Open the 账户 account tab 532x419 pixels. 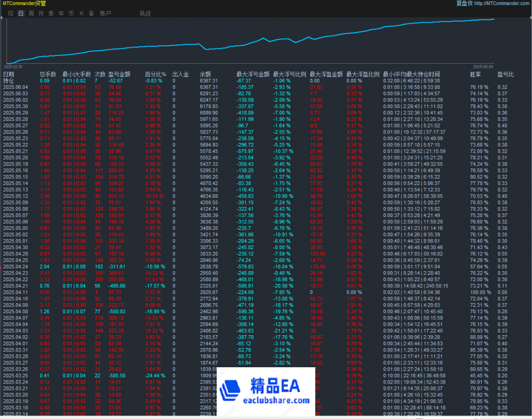(105, 14)
